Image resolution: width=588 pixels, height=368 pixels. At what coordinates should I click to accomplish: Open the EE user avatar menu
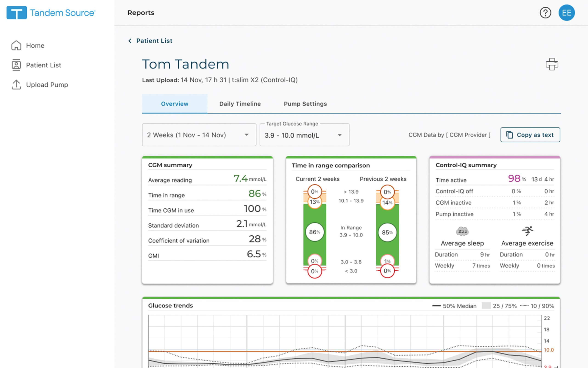tap(566, 13)
